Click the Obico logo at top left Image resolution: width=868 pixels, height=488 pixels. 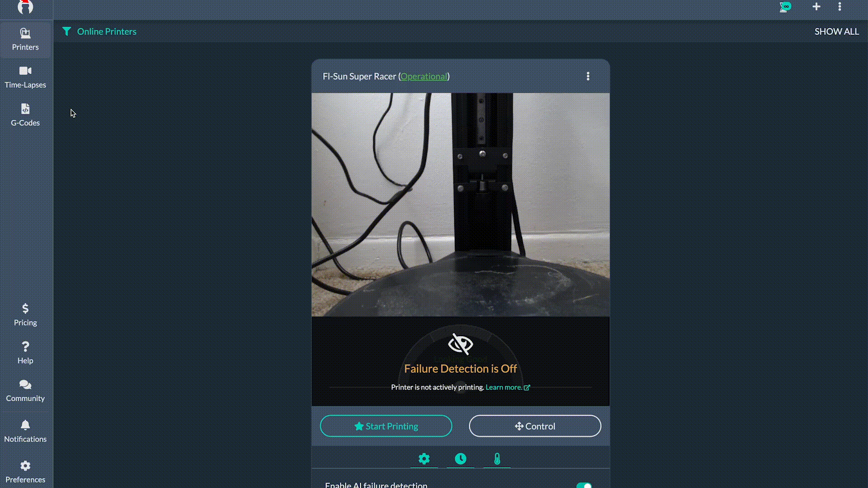(25, 7)
